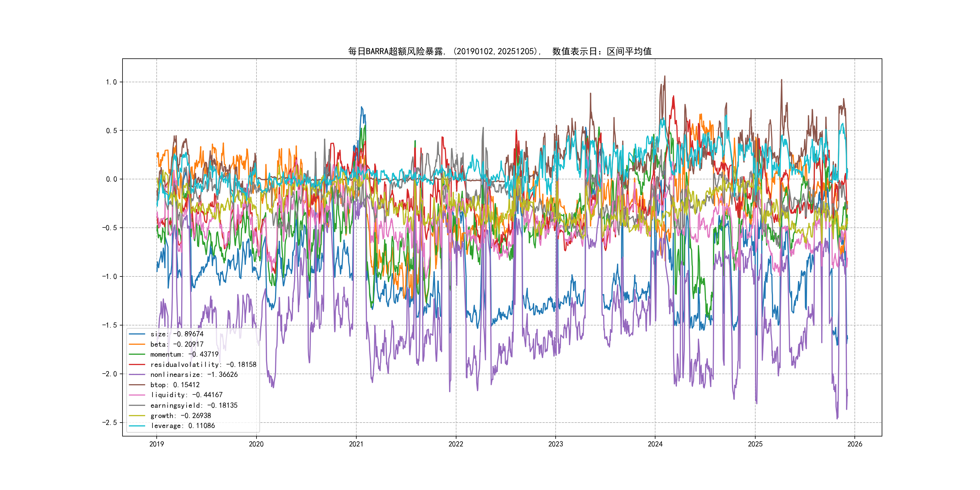Click the blue size line swatch
This screenshot has width=980, height=490.
[137, 334]
